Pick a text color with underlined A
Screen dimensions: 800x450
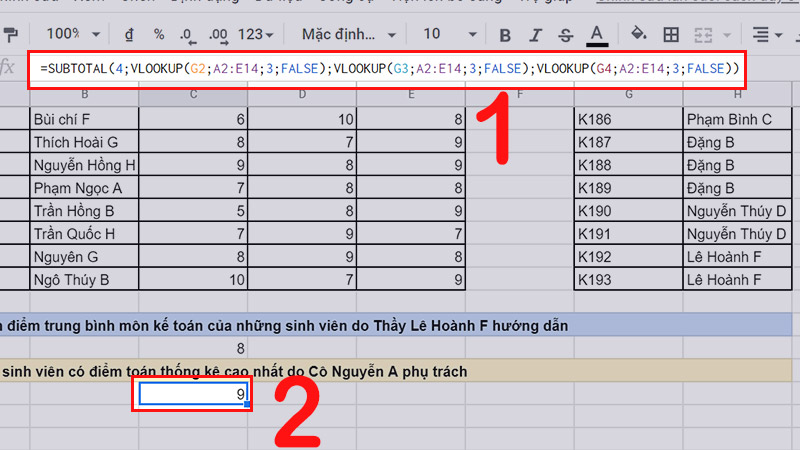[597, 34]
